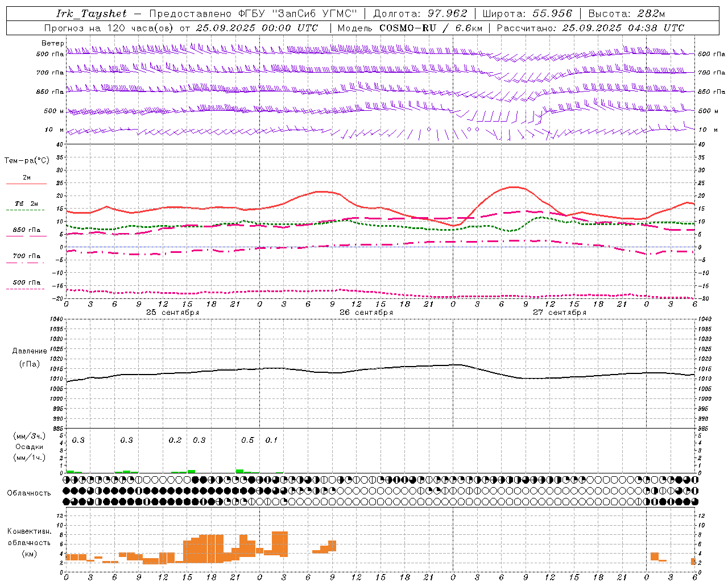Click the (мм/1ч.) precipitation unit label
Image resolution: width=728 pixels, height=582 pixels.
coord(29,458)
